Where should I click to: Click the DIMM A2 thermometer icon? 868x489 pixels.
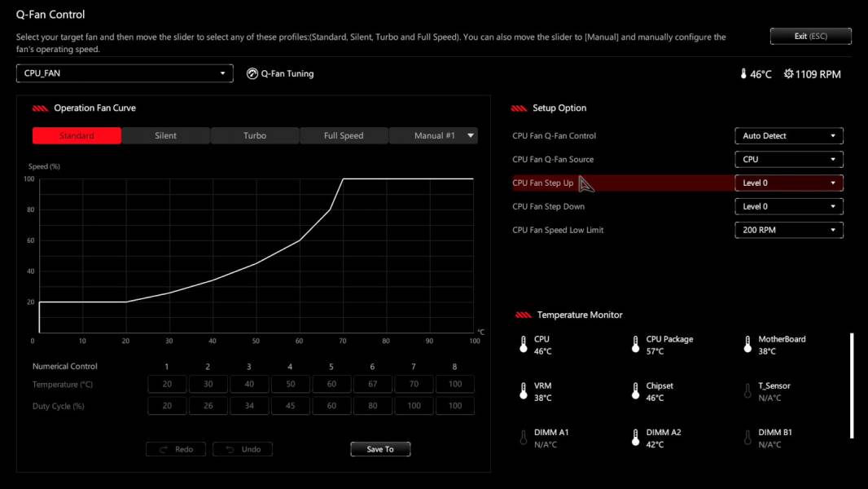tap(635, 438)
